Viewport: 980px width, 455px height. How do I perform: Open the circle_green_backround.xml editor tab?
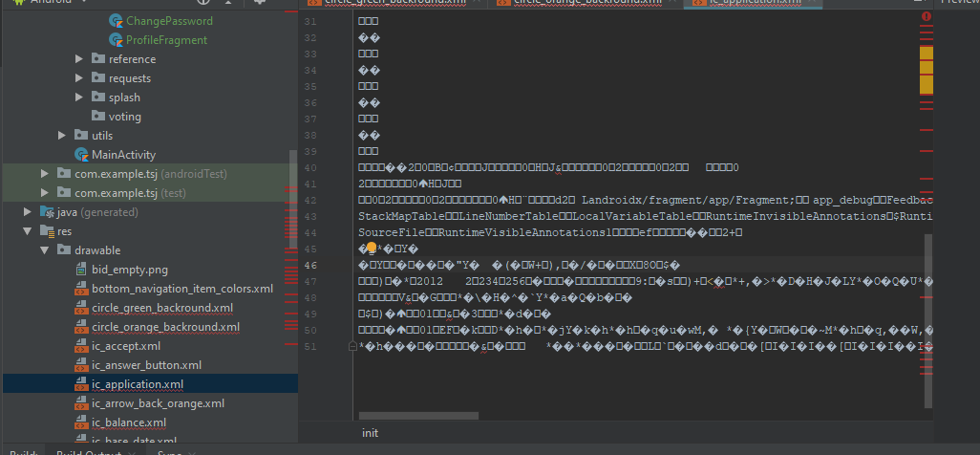coord(394,3)
